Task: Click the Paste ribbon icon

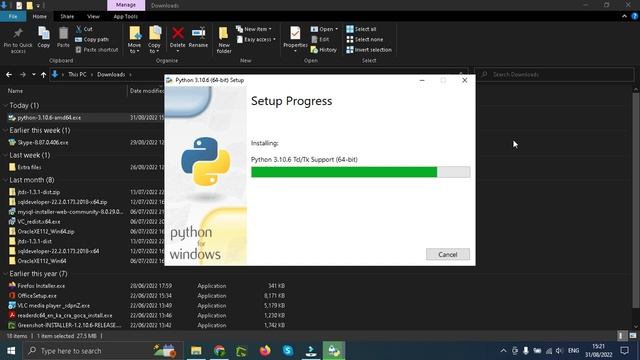Action: (x=63, y=33)
